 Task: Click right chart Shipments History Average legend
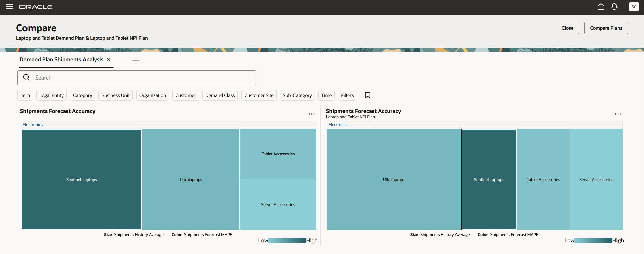click(445, 235)
